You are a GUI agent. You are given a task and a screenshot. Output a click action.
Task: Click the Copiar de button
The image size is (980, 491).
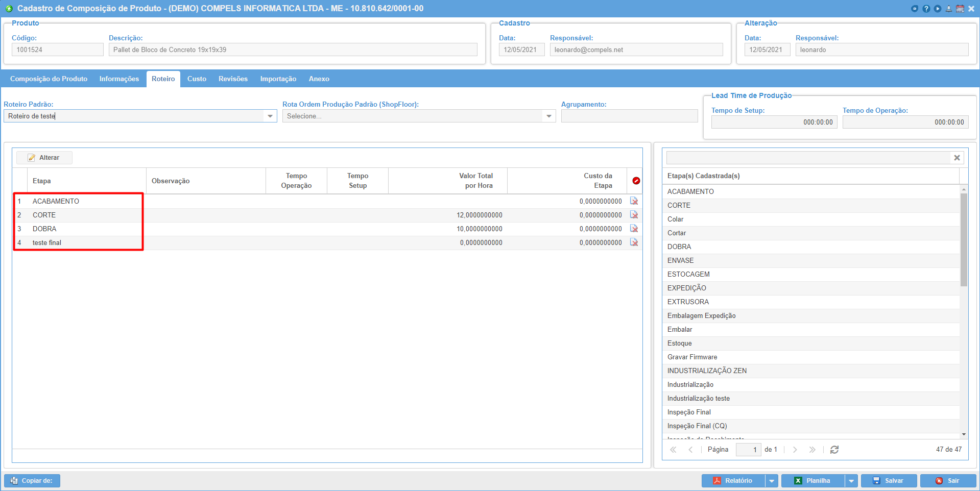click(32, 481)
